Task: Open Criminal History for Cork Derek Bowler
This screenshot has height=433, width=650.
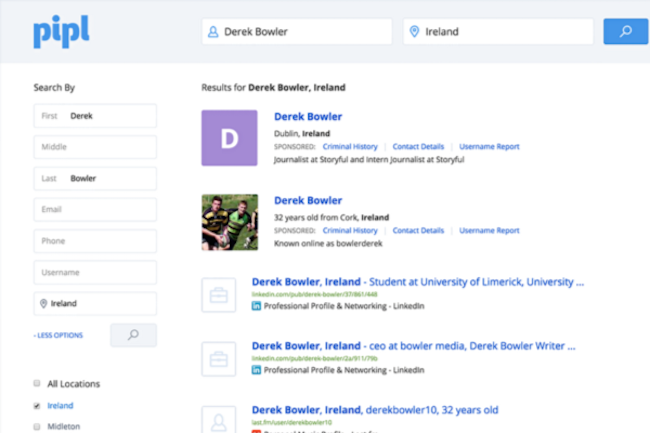Action: 350,230
